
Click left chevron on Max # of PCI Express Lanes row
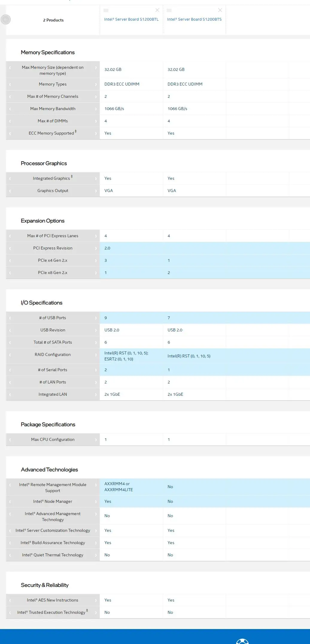click(10, 236)
